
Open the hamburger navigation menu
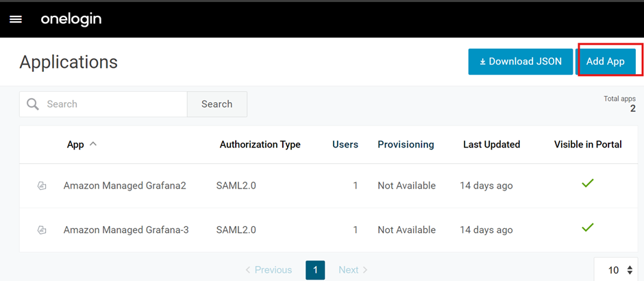tap(16, 20)
